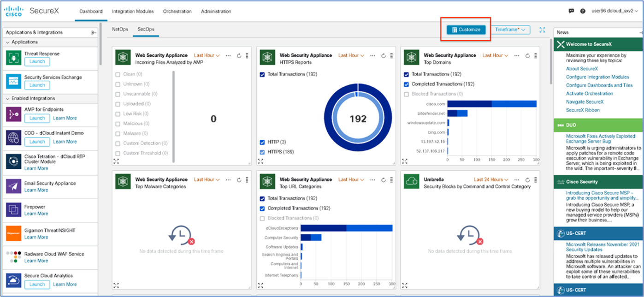Expand the Top Malware Categories tile fullscreen
The width and height of the screenshot is (644, 297).
coord(116,285)
